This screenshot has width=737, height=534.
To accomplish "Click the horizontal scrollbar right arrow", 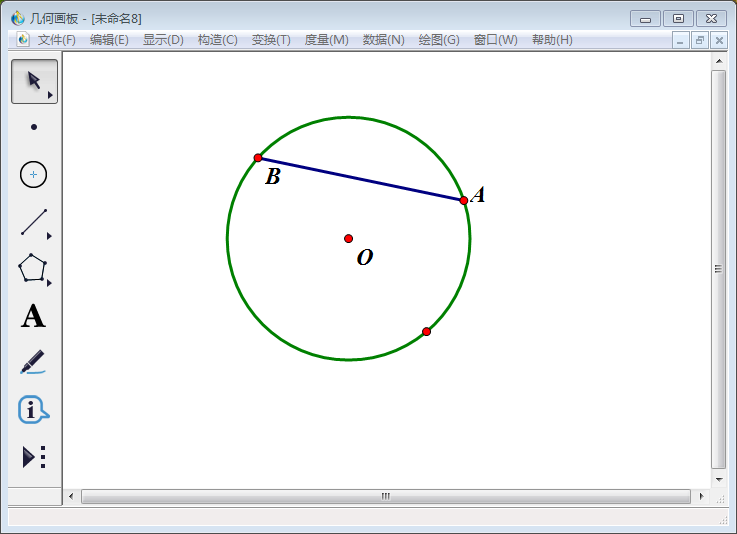I will (701, 496).
